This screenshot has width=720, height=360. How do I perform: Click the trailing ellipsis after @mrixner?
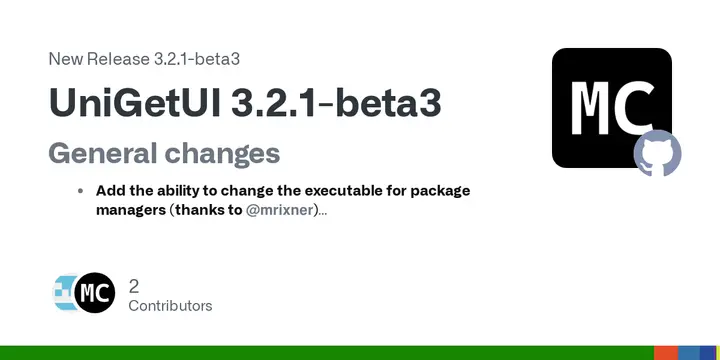323,211
